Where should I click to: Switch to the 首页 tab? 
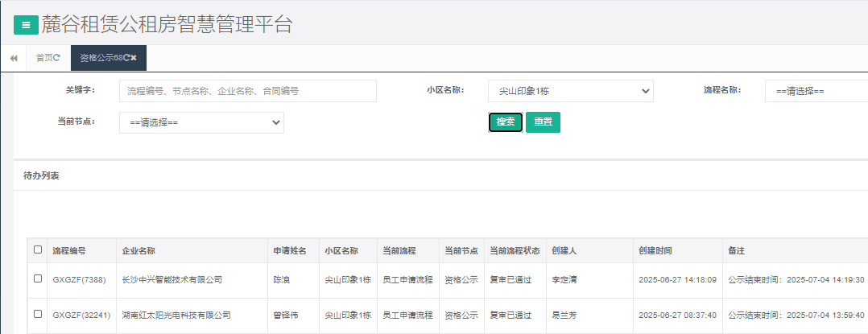click(x=44, y=58)
